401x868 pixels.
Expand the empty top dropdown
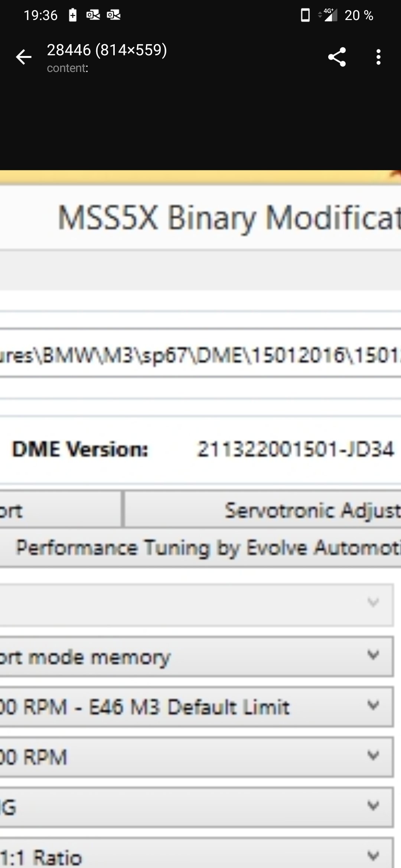coord(197,605)
